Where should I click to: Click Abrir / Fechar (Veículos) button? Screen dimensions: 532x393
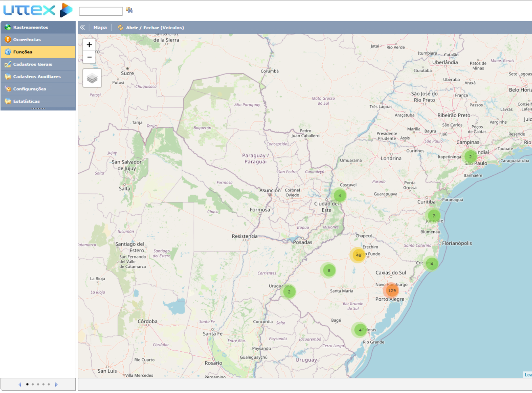pyautogui.click(x=151, y=28)
